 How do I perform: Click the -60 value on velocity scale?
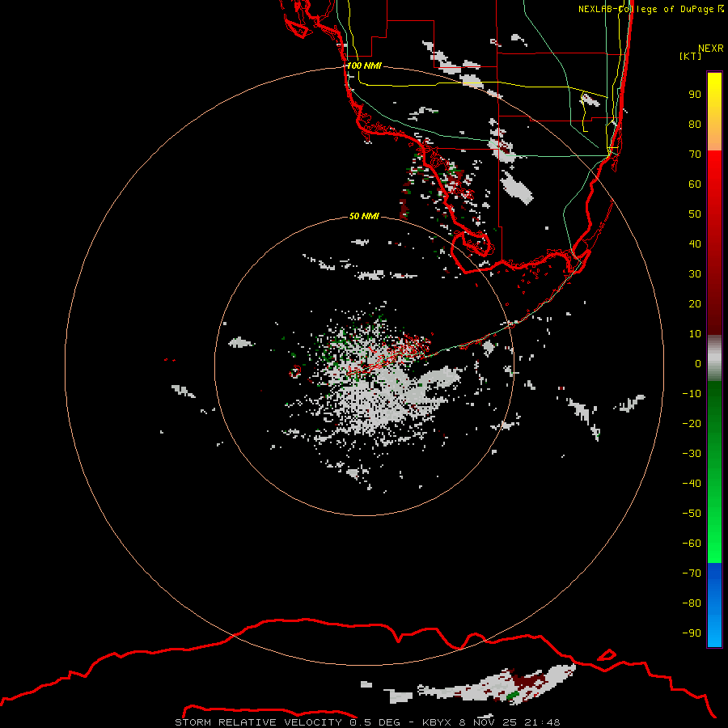point(692,544)
